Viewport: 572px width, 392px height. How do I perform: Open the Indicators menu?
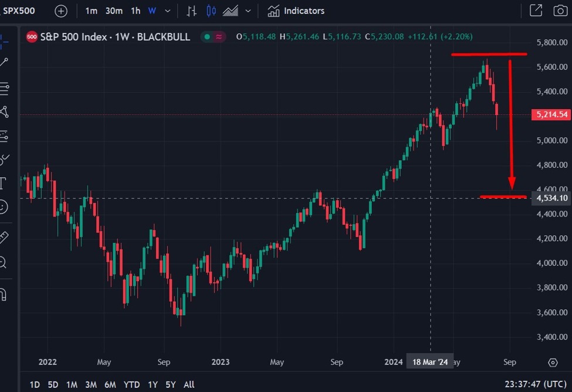coord(296,11)
